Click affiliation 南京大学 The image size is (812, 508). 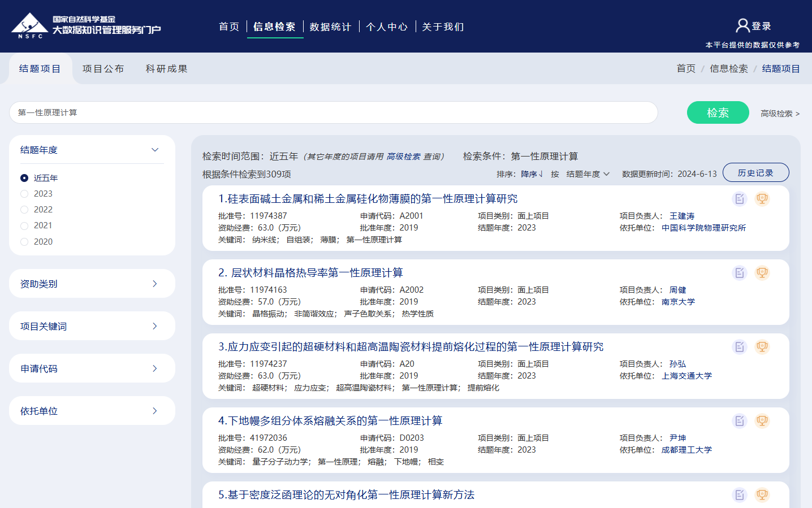[x=678, y=302]
